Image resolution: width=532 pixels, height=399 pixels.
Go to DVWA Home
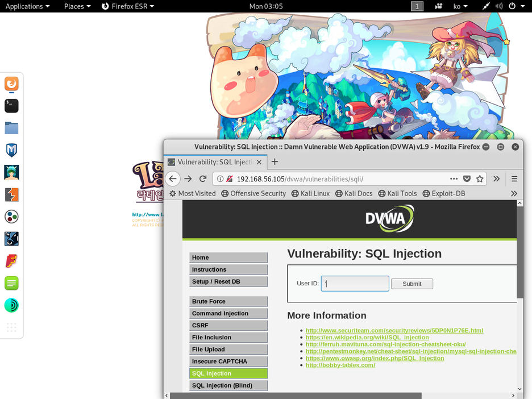pyautogui.click(x=228, y=257)
